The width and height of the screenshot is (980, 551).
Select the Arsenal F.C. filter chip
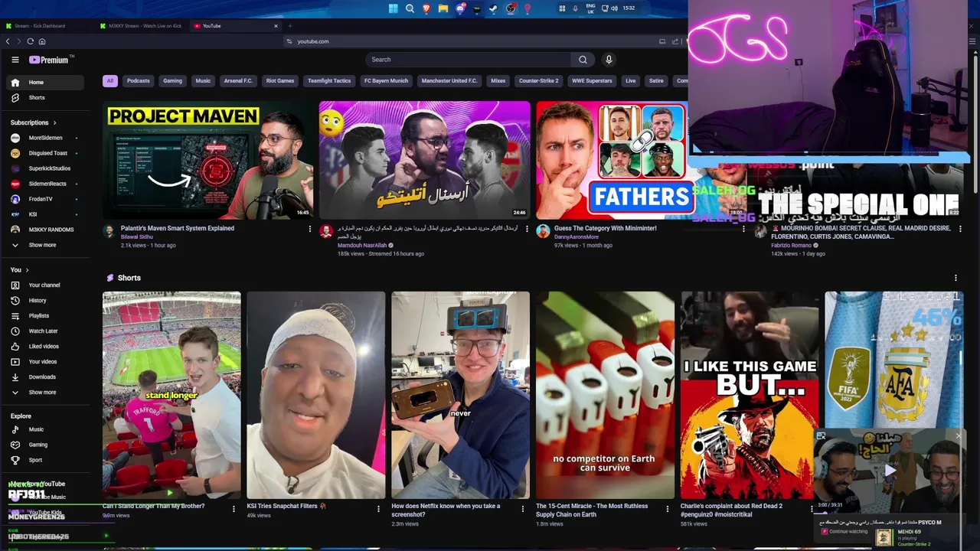238,80
